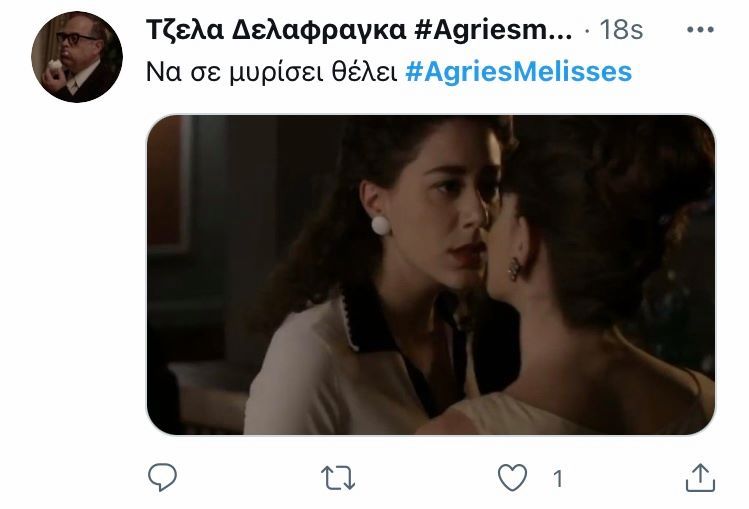Image resolution: width=749 pixels, height=509 pixels.
Task: Follow the blue #AgriesMelisses hashtag link
Action: pyautogui.click(x=518, y=72)
